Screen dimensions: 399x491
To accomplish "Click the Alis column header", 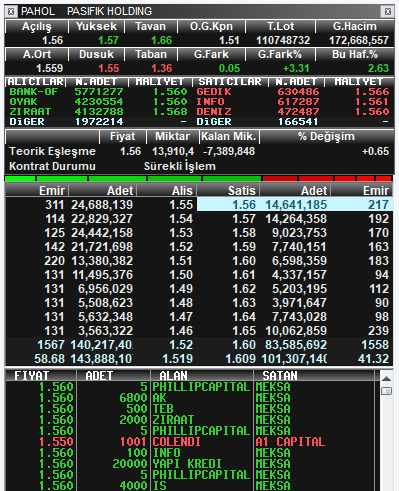I will [x=166, y=191].
